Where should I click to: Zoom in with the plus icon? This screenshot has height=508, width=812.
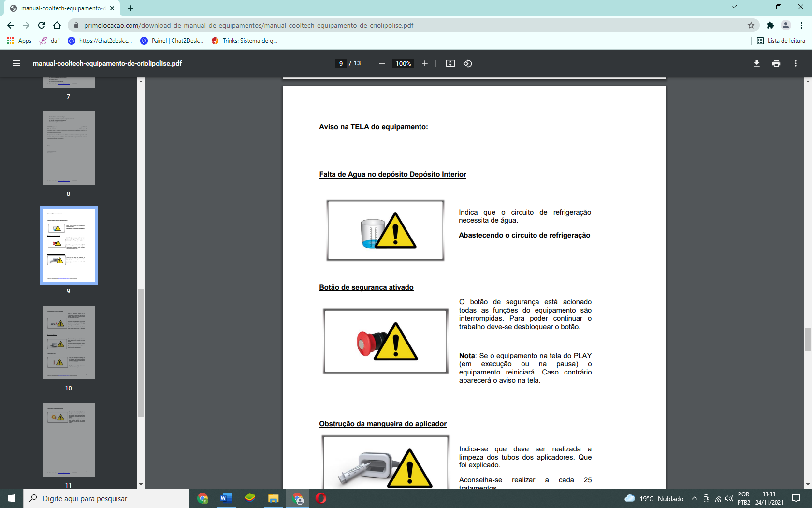click(x=425, y=63)
